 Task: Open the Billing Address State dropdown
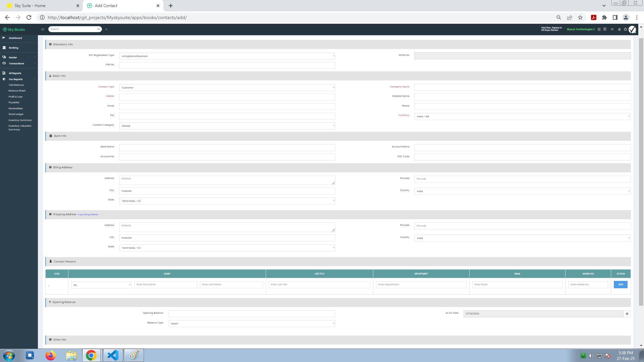tap(227, 201)
